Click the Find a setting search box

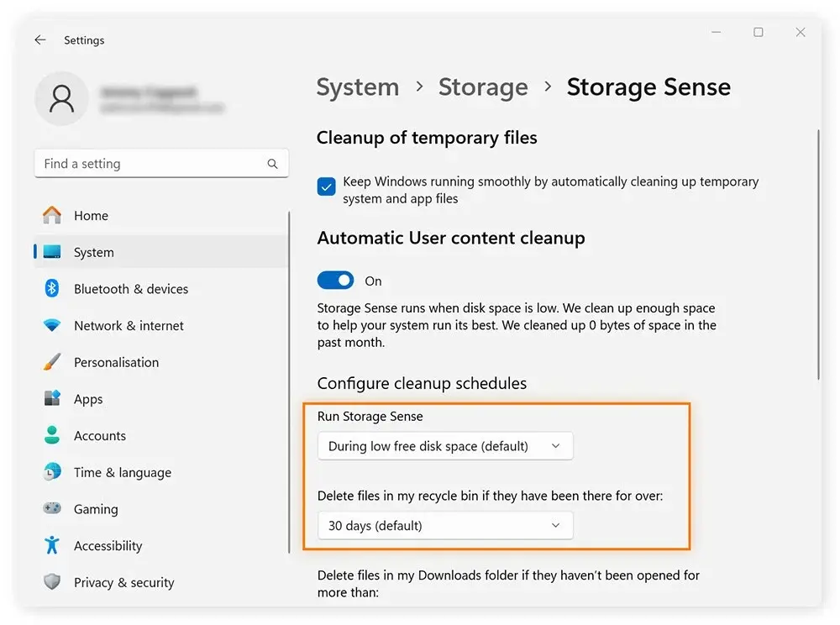point(151,163)
